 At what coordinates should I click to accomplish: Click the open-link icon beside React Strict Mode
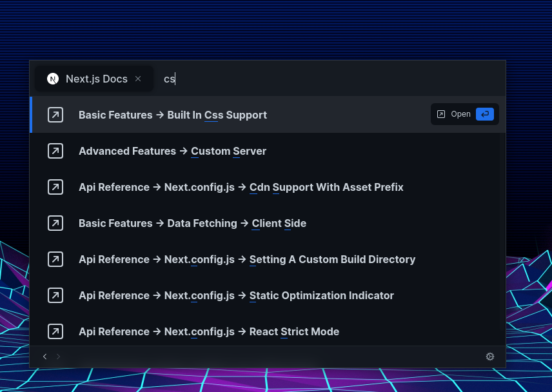coord(55,331)
